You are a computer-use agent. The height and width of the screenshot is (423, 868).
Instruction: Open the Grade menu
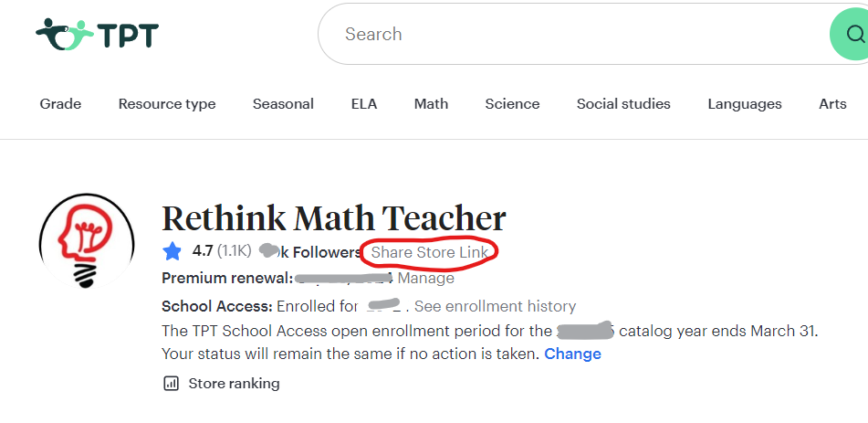[x=60, y=104]
